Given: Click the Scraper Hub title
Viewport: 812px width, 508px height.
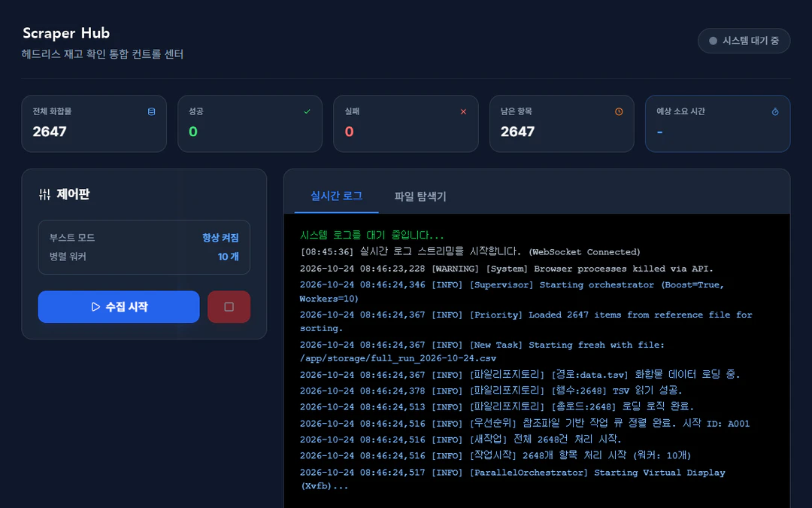Looking at the screenshot, I should pos(66,33).
